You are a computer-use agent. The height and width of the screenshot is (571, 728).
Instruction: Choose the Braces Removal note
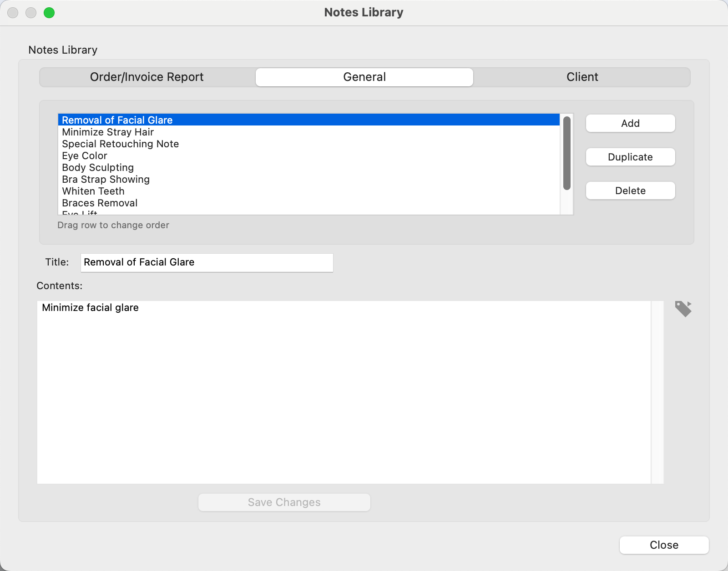click(100, 203)
